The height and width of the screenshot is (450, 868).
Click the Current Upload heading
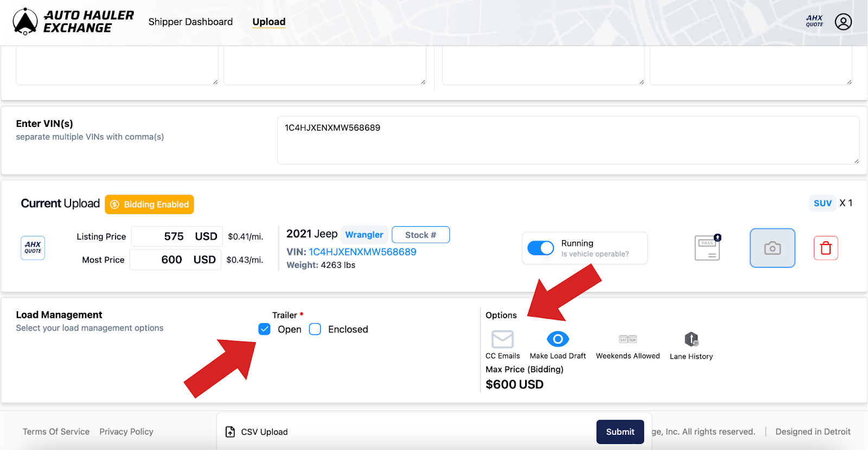pos(60,203)
